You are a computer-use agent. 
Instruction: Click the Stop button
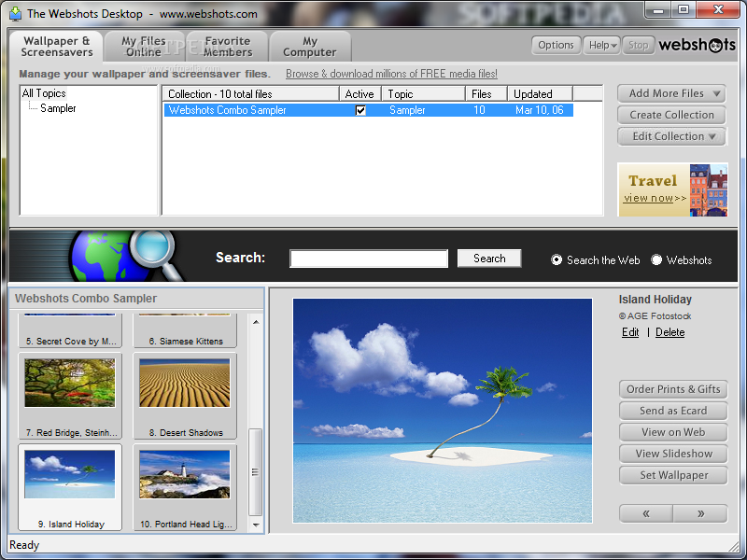638,45
